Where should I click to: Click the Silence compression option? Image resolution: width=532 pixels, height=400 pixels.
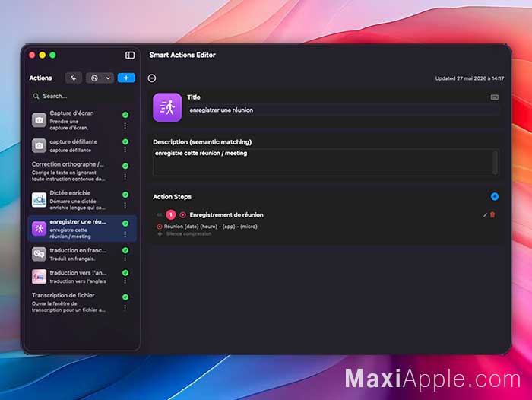click(188, 234)
